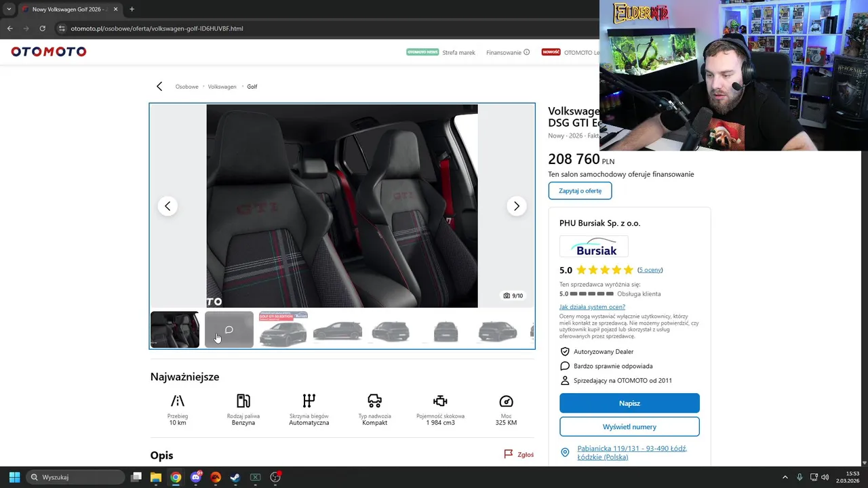The image size is (868, 488).
Task: Click the Windows search box Wyszukaj
Action: (75, 477)
